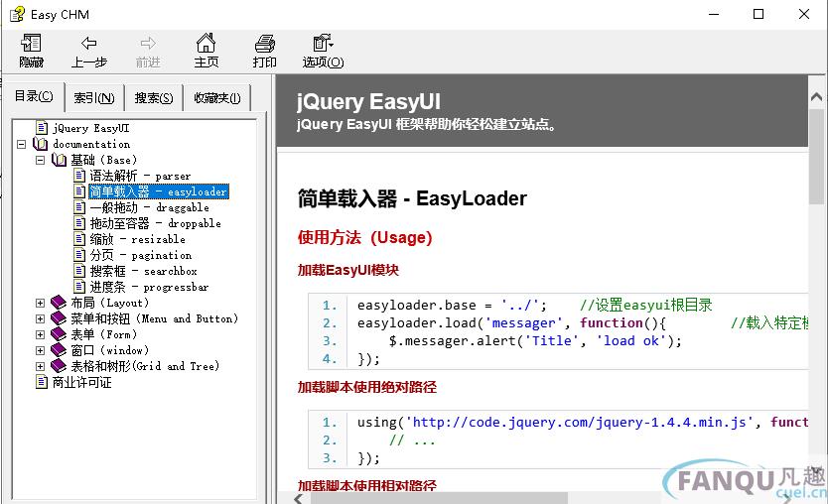Select the jQuery EasyUI tree item
The height and width of the screenshot is (504, 828).
point(90,128)
